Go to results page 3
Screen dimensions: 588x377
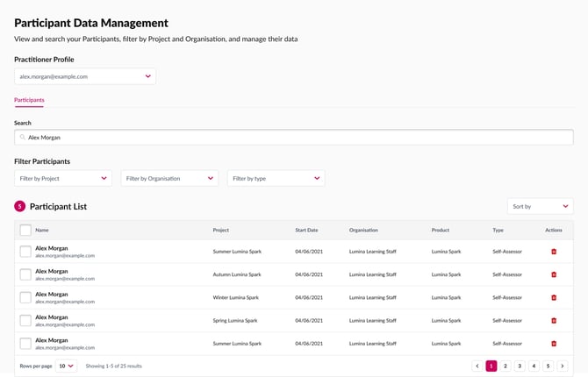pos(520,366)
